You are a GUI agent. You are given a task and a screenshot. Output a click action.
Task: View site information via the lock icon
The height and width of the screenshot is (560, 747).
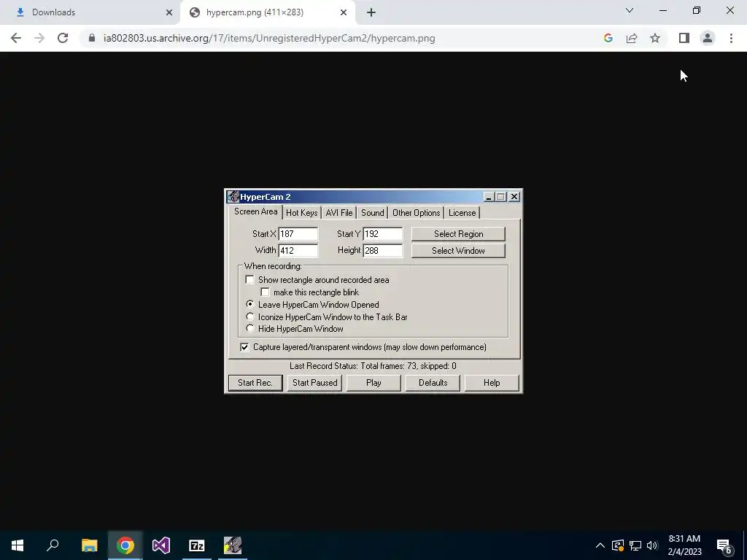[x=92, y=38]
